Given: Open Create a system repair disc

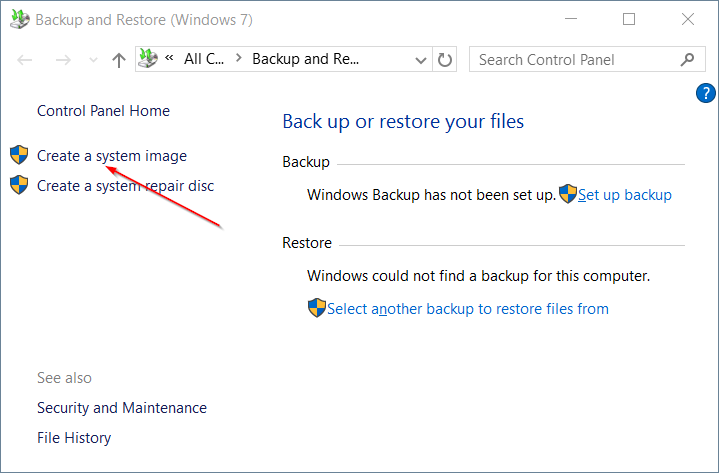Looking at the screenshot, I should pyautogui.click(x=125, y=186).
